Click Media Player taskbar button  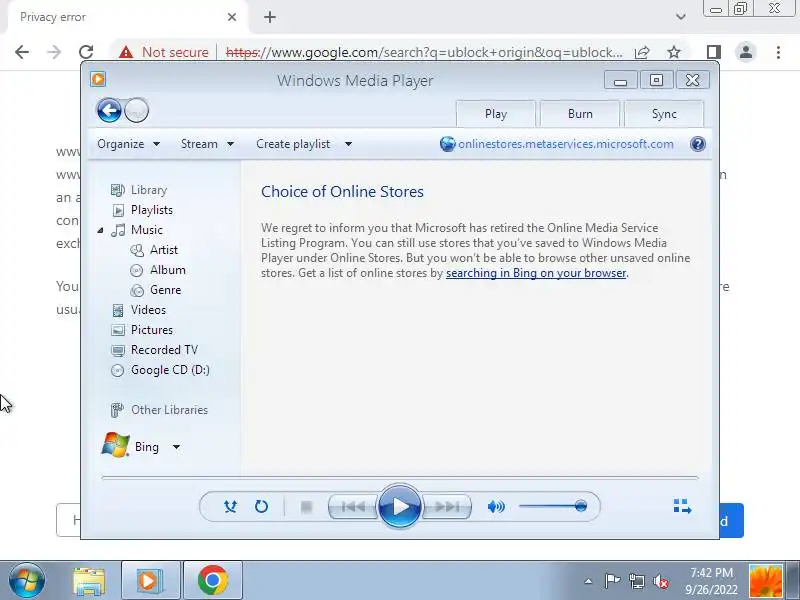[150, 581]
